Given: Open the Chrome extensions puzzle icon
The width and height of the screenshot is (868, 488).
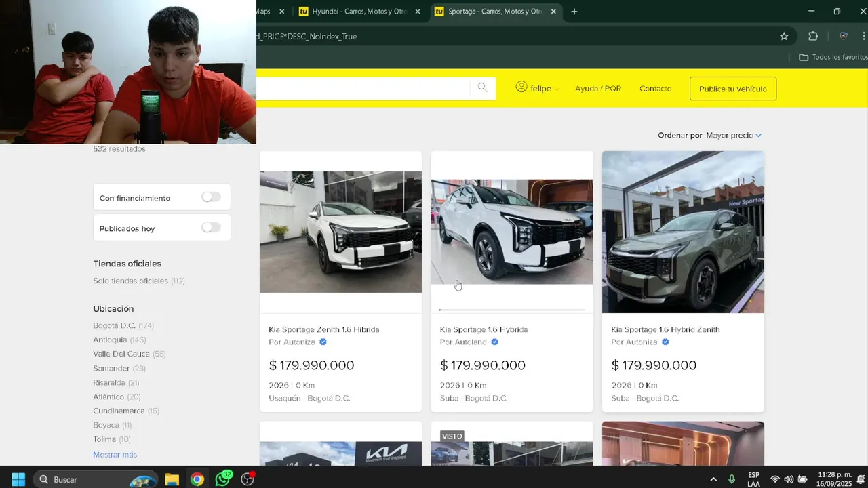Looking at the screenshot, I should [813, 36].
